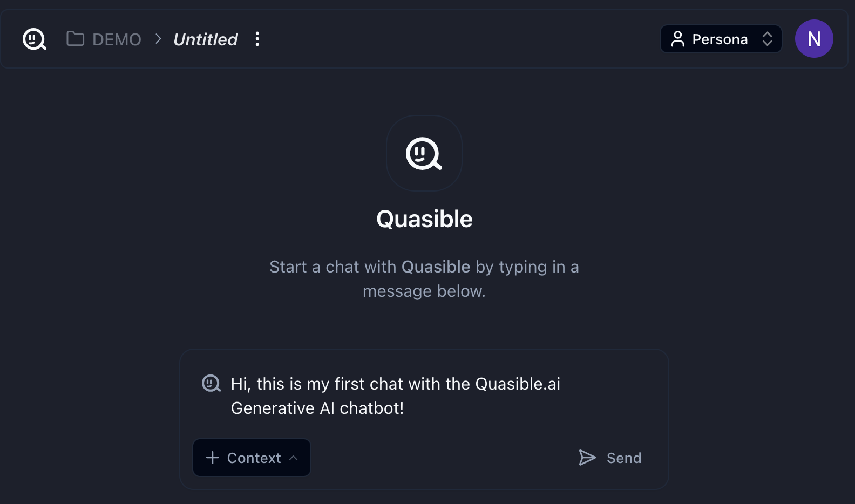This screenshot has width=855, height=504.
Task: Click the person icon in Persona selector
Action: click(677, 39)
